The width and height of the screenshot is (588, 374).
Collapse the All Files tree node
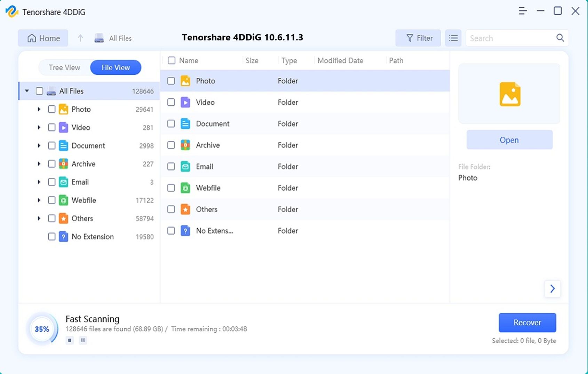pos(27,91)
